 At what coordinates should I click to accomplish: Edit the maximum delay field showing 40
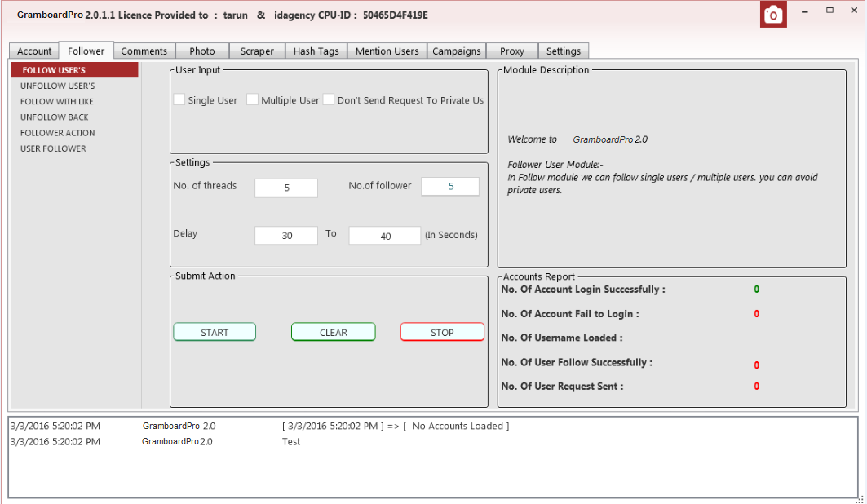[x=385, y=236]
